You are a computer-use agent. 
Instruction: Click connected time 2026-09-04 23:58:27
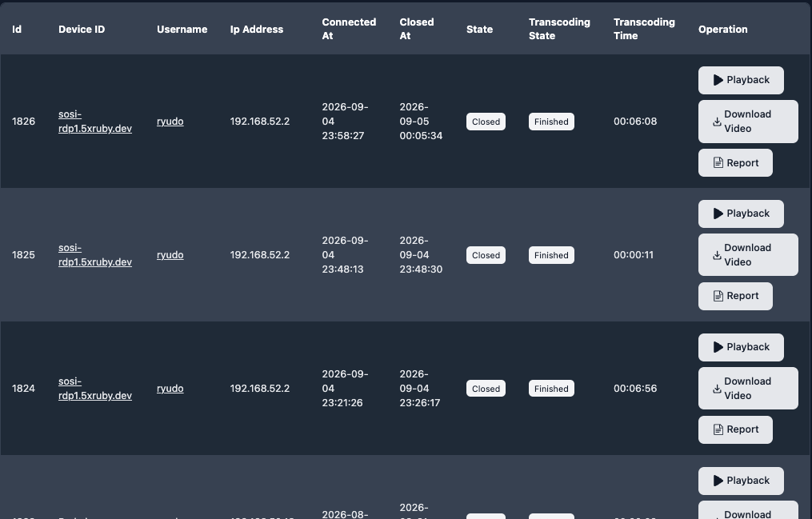point(345,122)
